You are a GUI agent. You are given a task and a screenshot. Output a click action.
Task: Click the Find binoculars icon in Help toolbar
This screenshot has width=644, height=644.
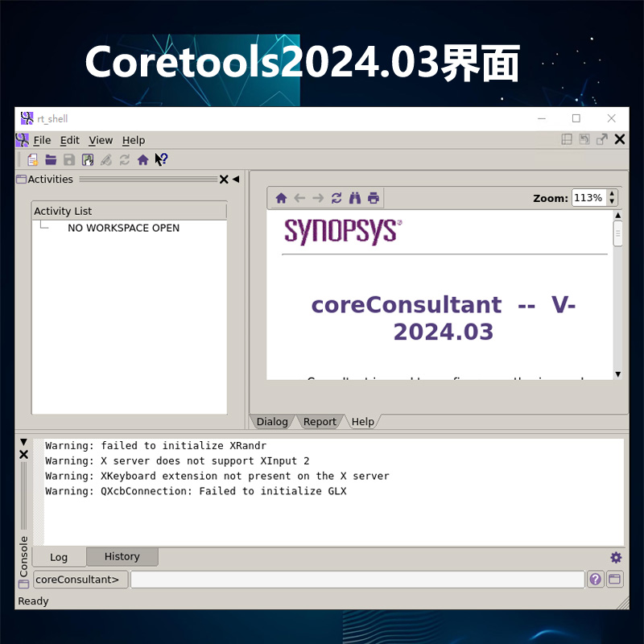[355, 198]
